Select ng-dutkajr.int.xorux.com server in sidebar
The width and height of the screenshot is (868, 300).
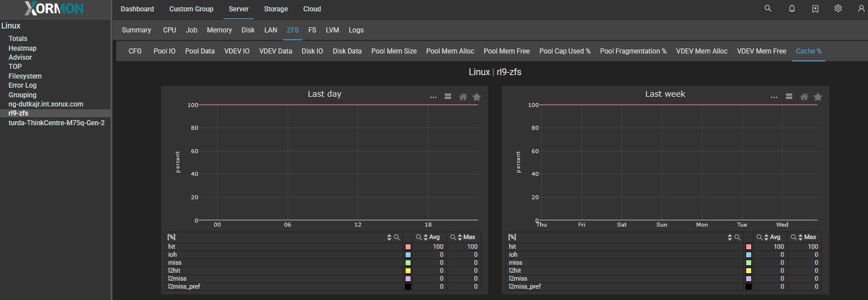coord(46,104)
